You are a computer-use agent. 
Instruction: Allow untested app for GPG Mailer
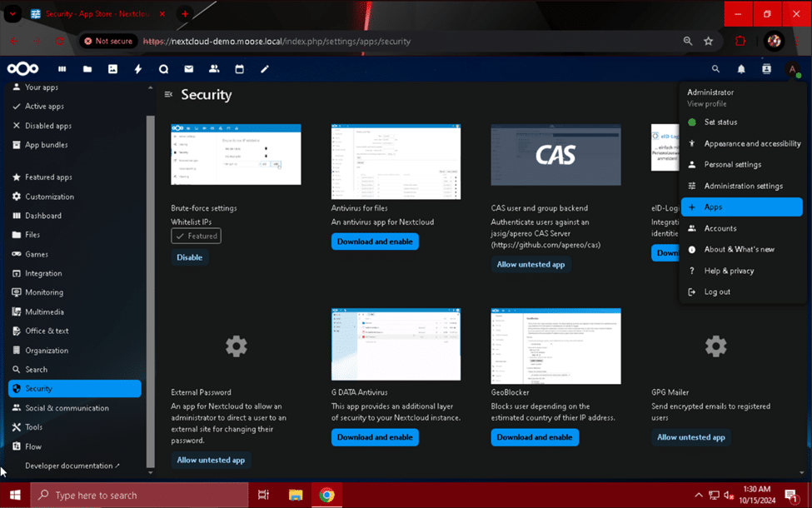(690, 437)
